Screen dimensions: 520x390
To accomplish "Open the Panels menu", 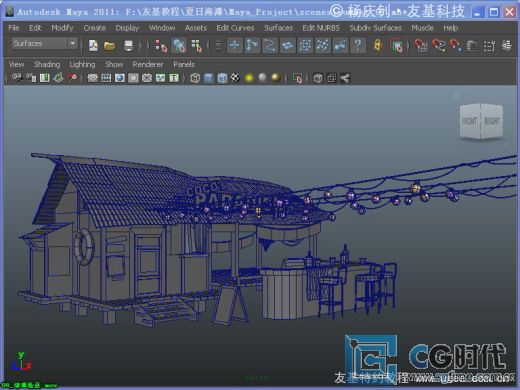I will coord(184,65).
